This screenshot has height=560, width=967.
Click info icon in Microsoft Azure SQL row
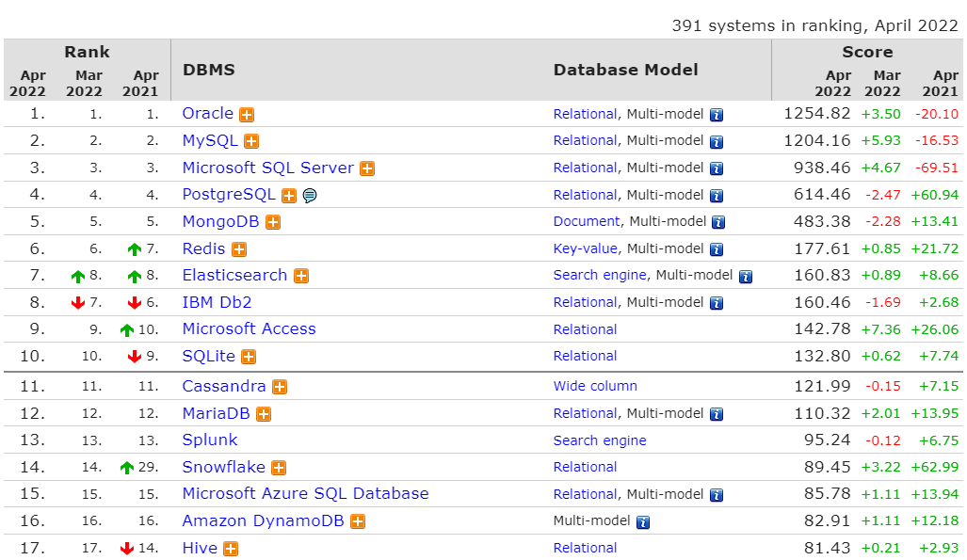(717, 495)
